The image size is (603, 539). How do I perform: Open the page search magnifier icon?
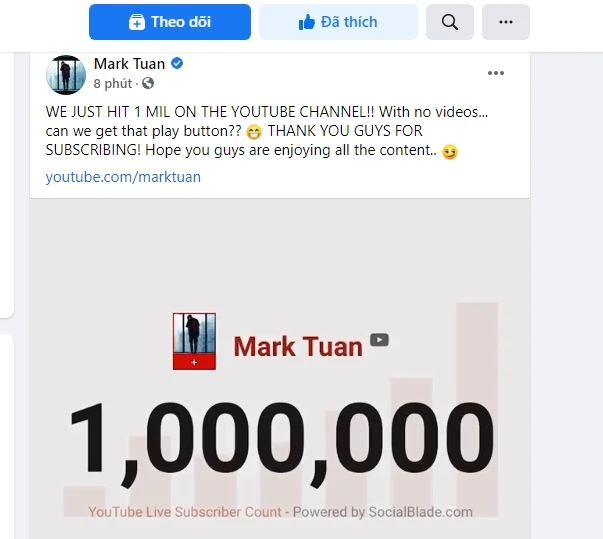pos(450,22)
